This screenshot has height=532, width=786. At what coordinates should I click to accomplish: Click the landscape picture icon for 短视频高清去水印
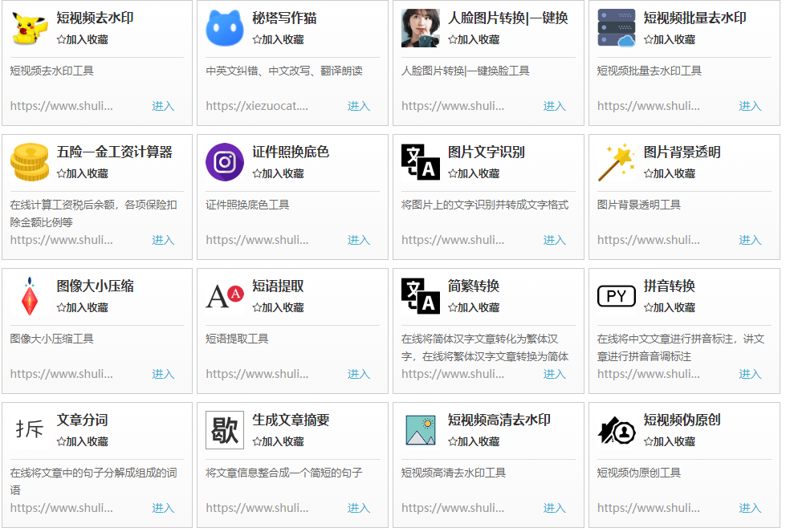(421, 430)
